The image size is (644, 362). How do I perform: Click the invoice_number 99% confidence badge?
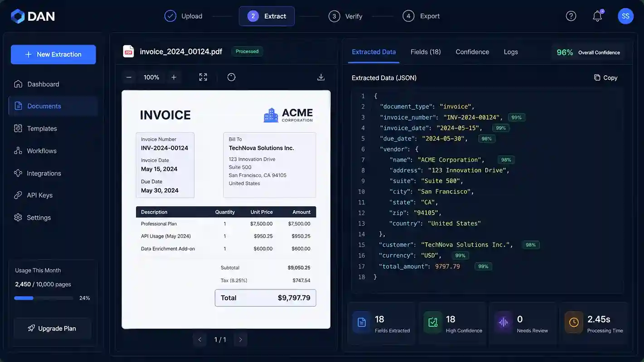(517, 117)
